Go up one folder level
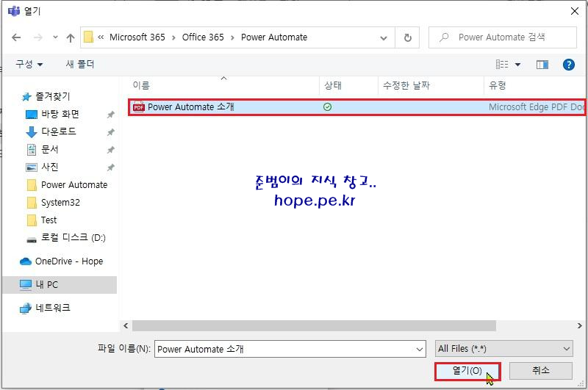This screenshot has height=390, width=588. 70,37
